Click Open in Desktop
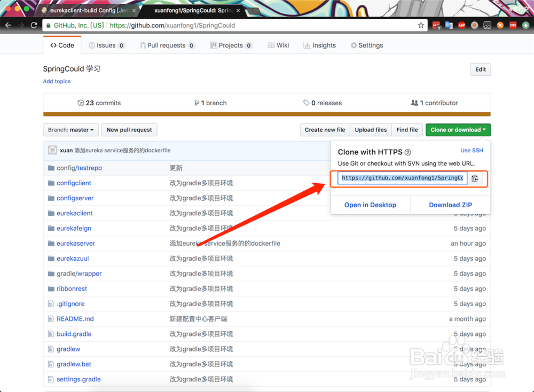Screen dimensions: 534x392 click(370, 205)
